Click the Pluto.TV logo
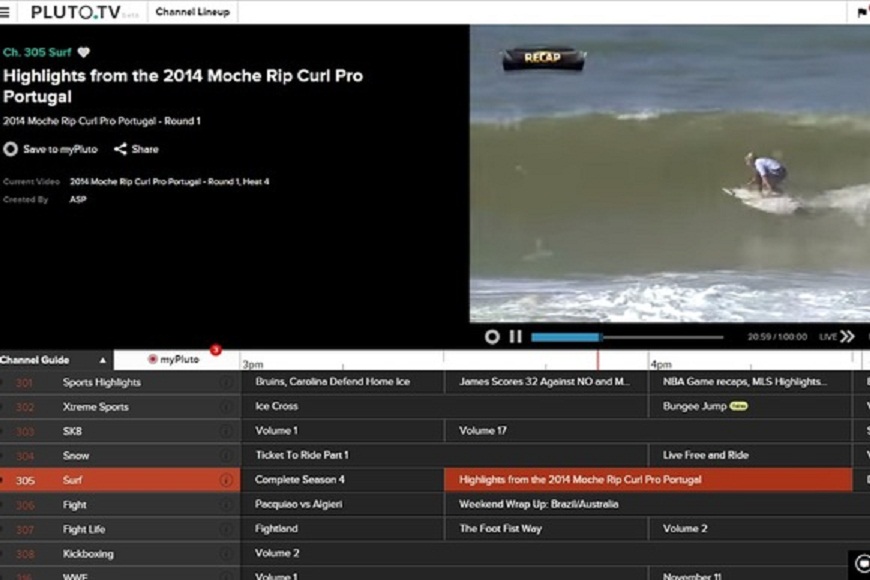This screenshot has width=870, height=580. 76,12
